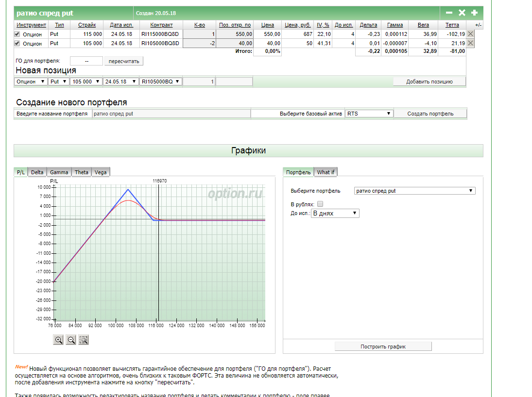Open the 'До исп.' dropdown 'В днях'
Image resolution: width=532 pixels, height=397 pixels.
coord(335,213)
